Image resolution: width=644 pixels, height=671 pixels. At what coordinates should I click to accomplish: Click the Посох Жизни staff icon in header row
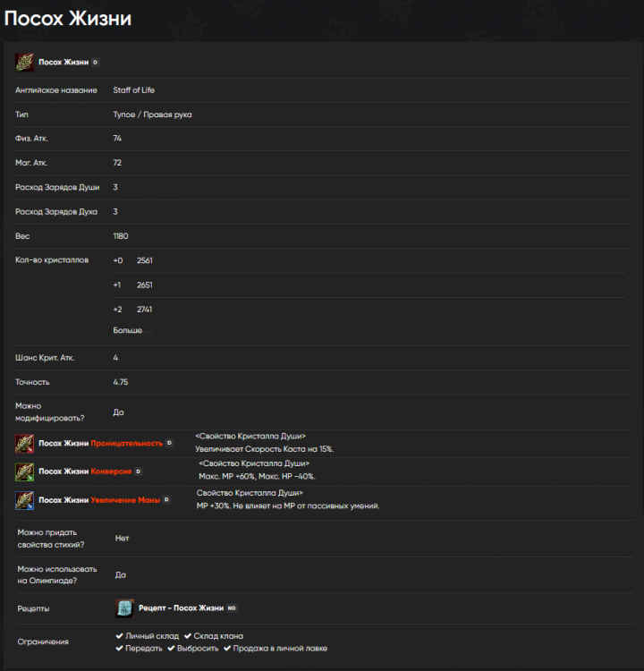tap(25, 63)
